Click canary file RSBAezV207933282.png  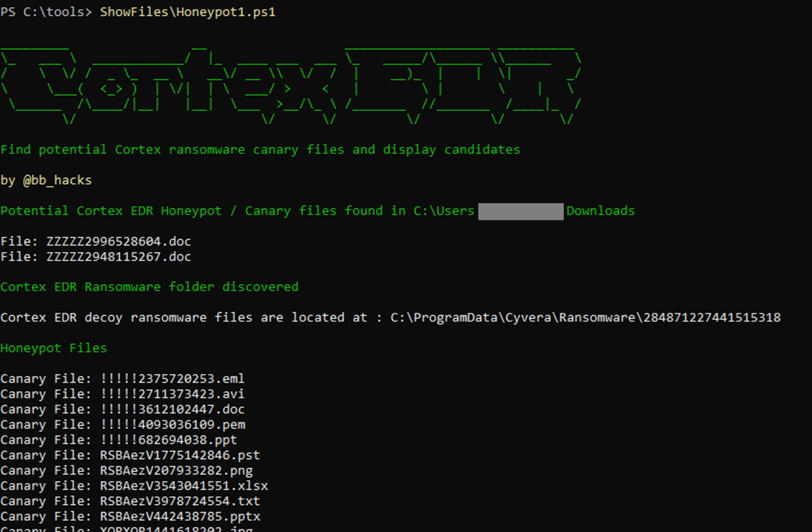176,471
